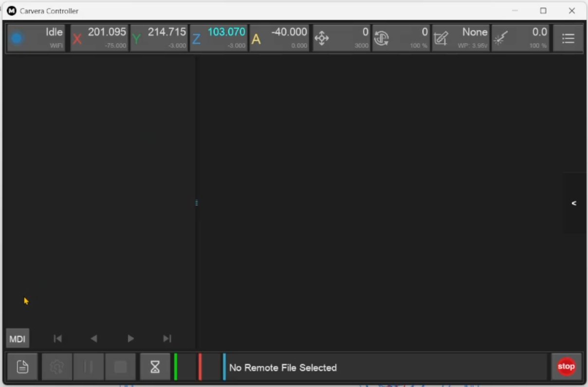Viewport: 588px width, 387px height.
Task: Step to previous G-code page
Action: (94, 338)
